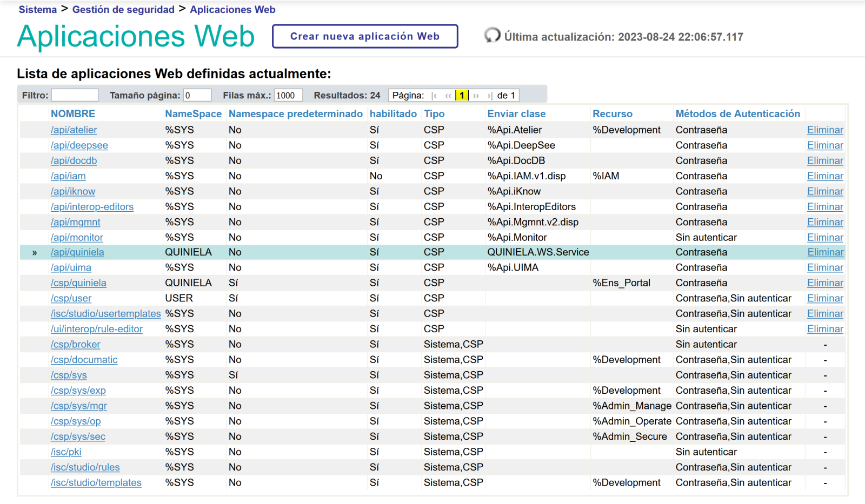Click into the Filtro text field
The width and height of the screenshot is (865, 504).
(x=75, y=96)
